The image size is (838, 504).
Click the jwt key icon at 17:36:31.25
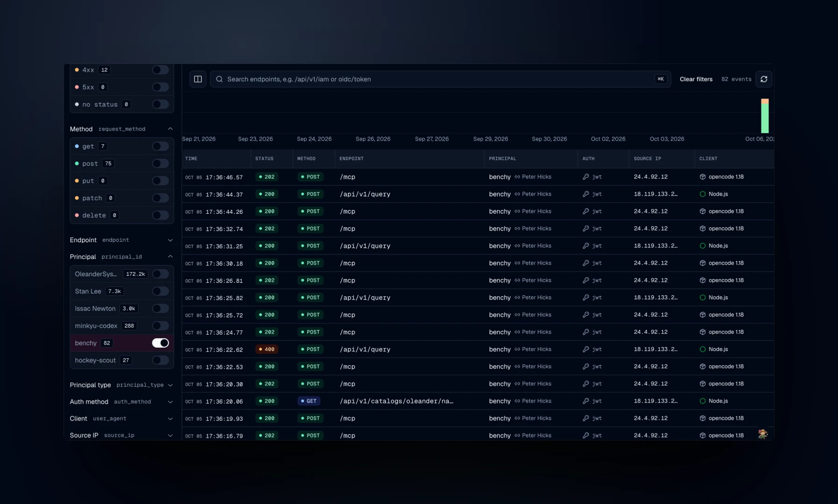(586, 246)
